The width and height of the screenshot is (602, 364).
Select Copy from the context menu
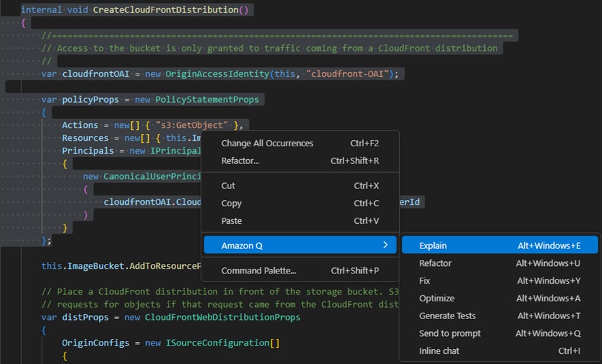(x=231, y=203)
